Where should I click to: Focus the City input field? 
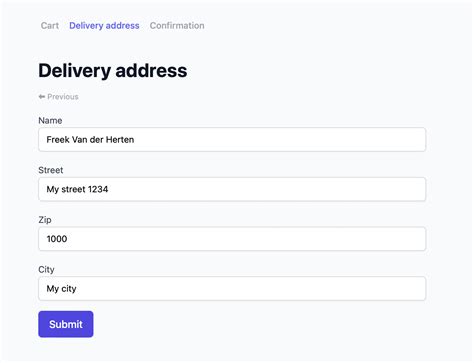[232, 288]
